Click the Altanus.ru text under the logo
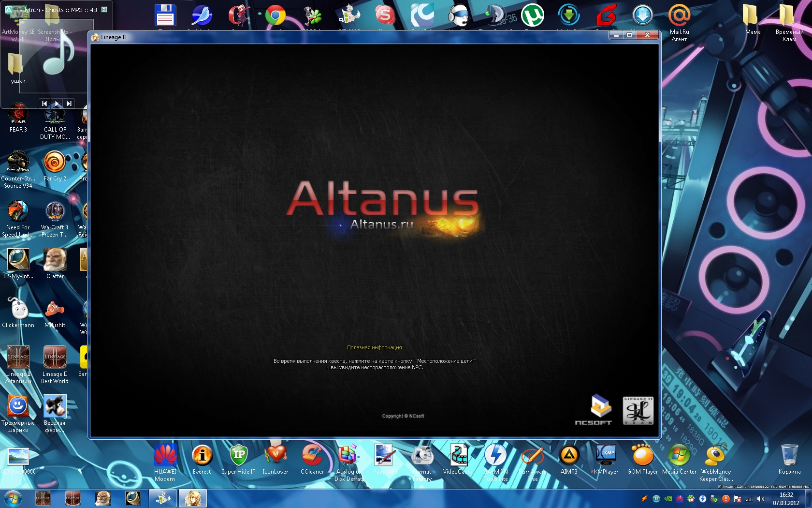The height and width of the screenshot is (508, 812). click(382, 224)
